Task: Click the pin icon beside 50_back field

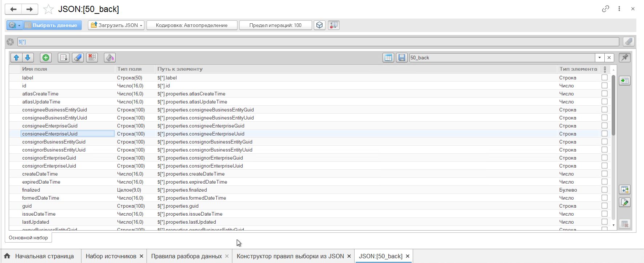Action: coord(624,58)
